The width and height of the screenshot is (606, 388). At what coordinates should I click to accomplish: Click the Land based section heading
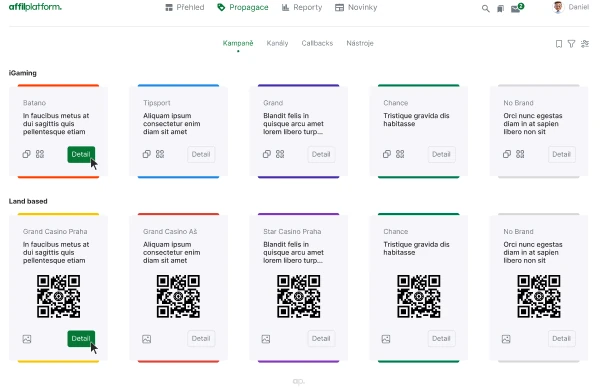(28, 201)
